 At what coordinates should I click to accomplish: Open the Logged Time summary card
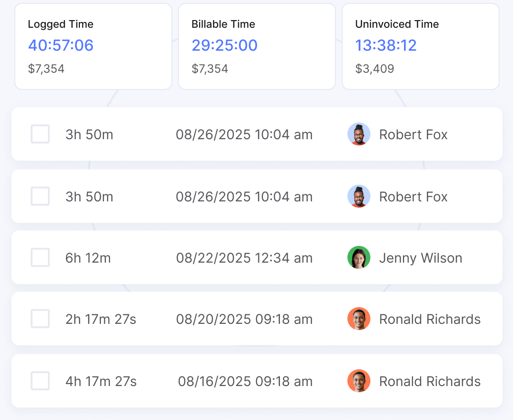pyautogui.click(x=93, y=46)
